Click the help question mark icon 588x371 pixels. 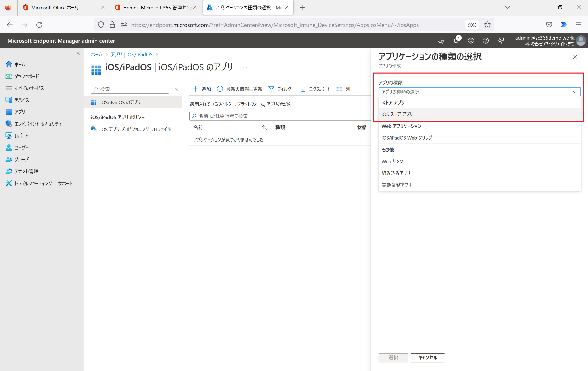click(485, 40)
